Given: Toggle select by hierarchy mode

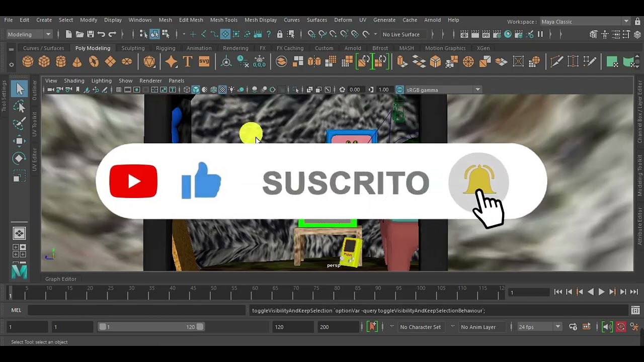Looking at the screenshot, I should pos(144,34).
